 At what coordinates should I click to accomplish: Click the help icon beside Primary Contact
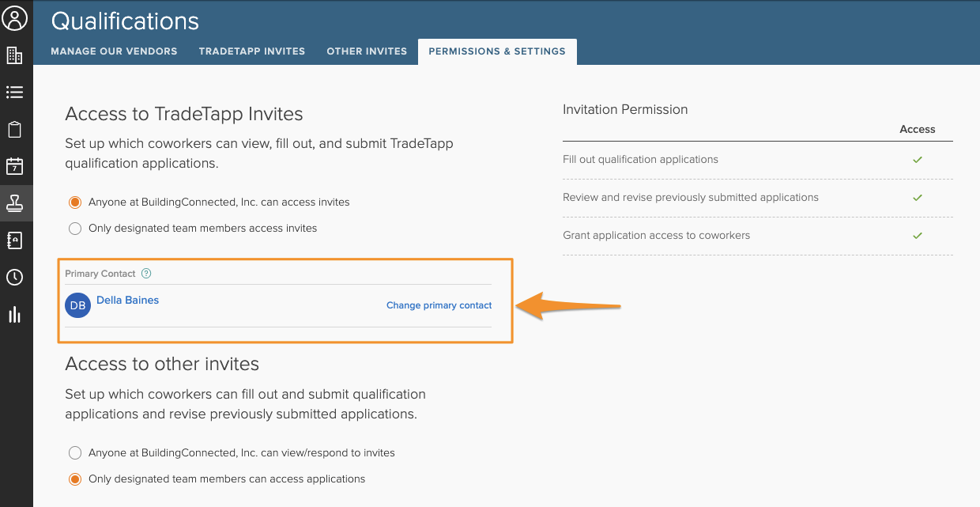pyautogui.click(x=146, y=274)
